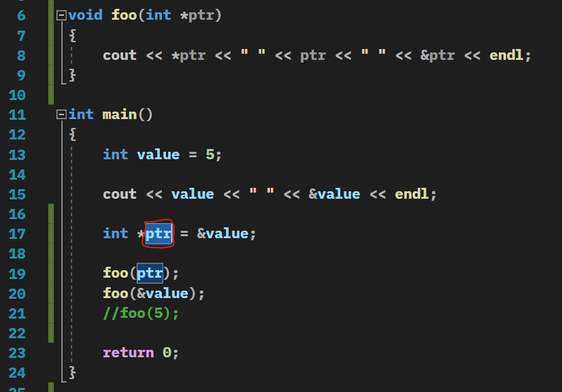Click '&value' in the line 15 cout statement
This screenshot has width=562, height=392.
[x=334, y=194]
